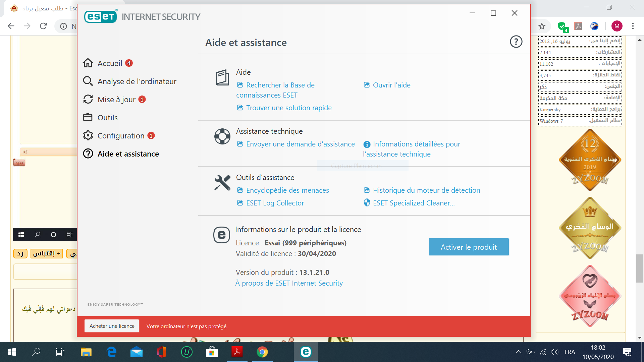This screenshot has height=362, width=644.
Task: Switch to Chrome in taskbar
Action: [x=262, y=352]
